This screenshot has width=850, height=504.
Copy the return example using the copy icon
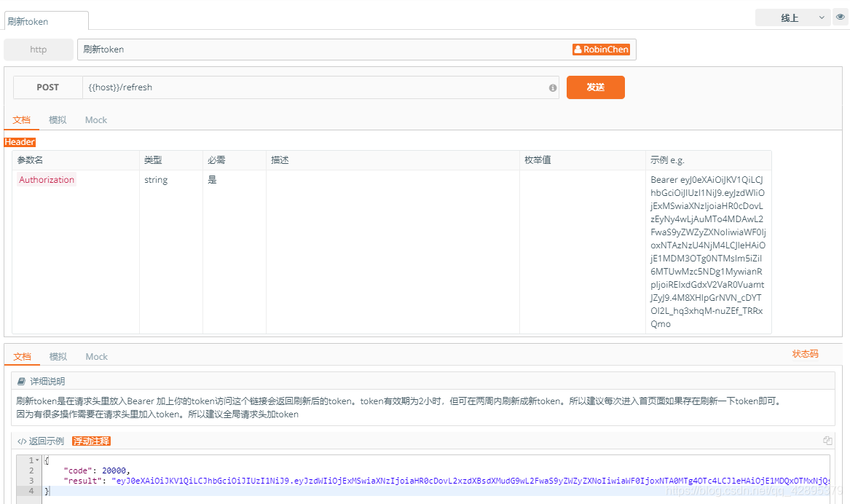click(827, 440)
